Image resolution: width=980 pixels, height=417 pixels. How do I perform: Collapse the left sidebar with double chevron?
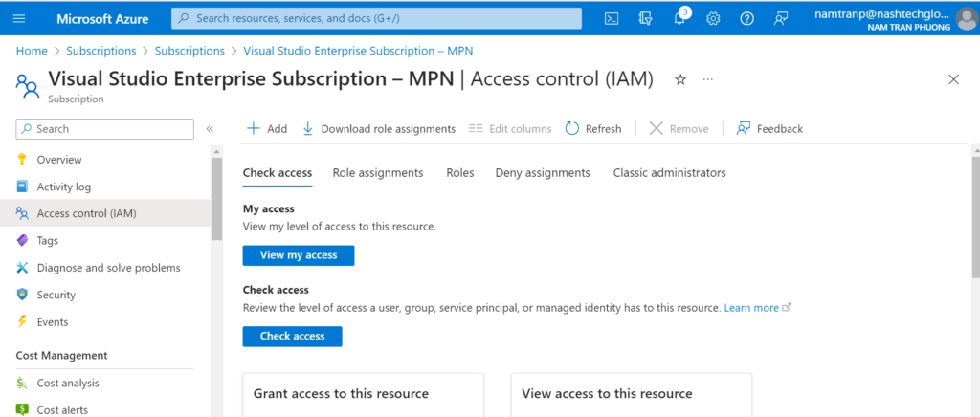tap(210, 129)
